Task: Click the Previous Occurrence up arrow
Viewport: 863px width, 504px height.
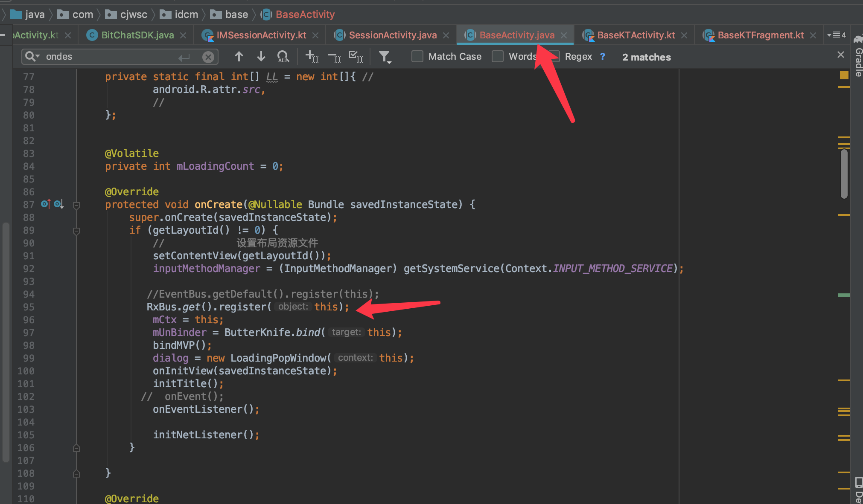Action: pos(239,56)
